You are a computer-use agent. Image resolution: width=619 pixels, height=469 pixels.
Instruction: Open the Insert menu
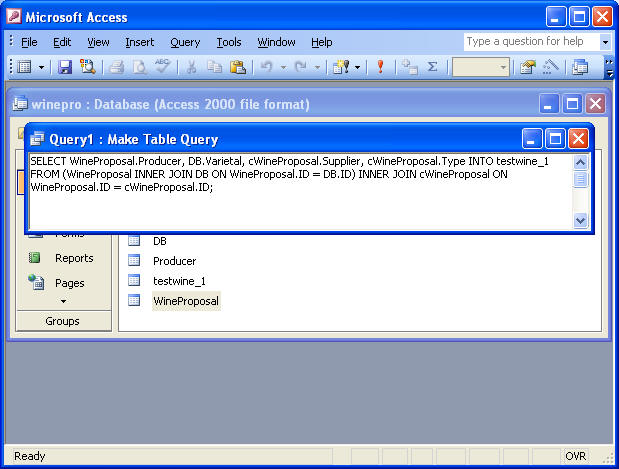point(140,42)
